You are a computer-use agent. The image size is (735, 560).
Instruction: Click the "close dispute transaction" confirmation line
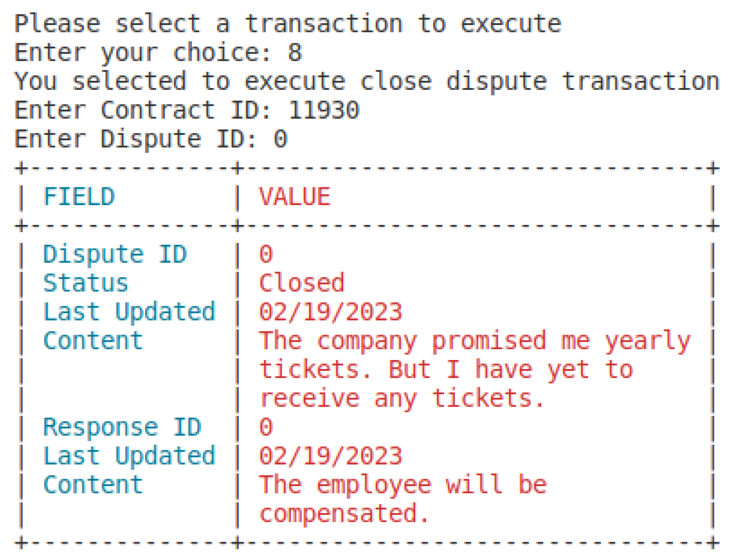(x=367, y=81)
